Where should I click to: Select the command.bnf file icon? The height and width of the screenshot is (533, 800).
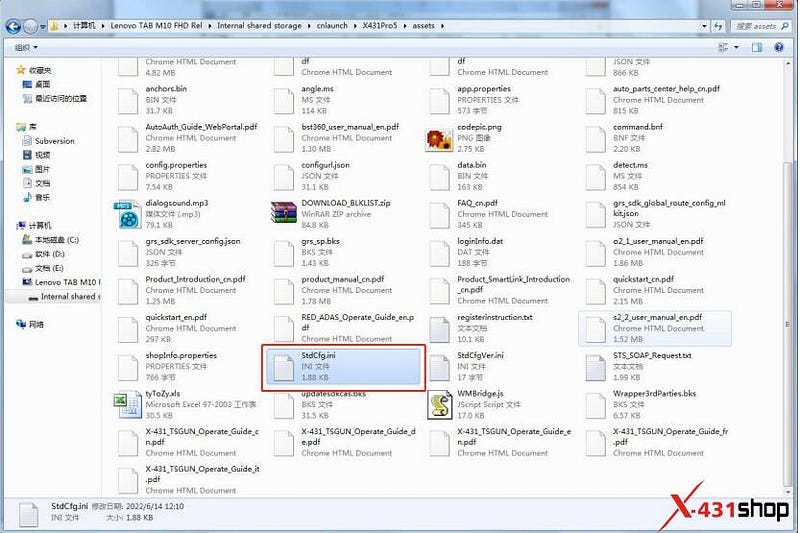pos(595,138)
